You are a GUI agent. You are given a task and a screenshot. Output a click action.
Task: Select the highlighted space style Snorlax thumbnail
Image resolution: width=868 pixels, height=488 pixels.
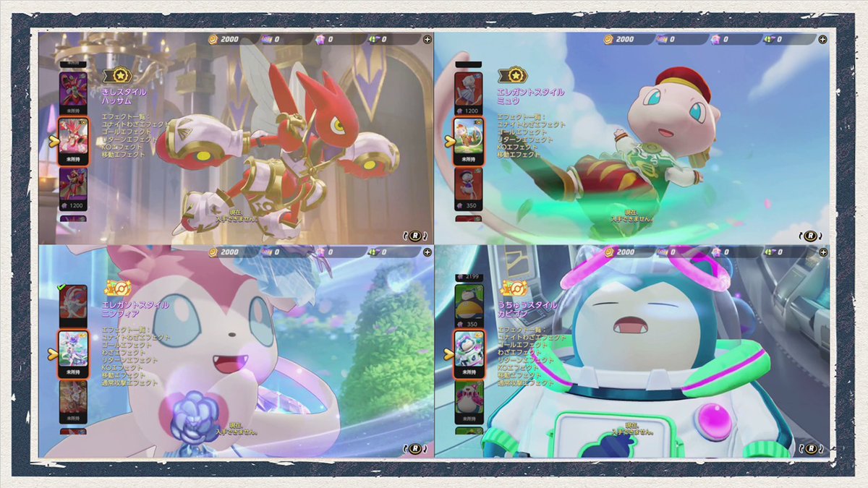tap(468, 354)
